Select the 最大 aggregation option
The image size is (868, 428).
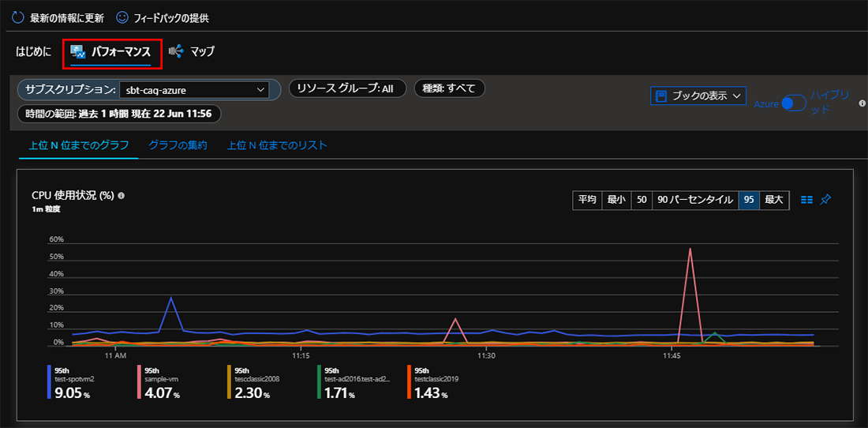tap(774, 200)
